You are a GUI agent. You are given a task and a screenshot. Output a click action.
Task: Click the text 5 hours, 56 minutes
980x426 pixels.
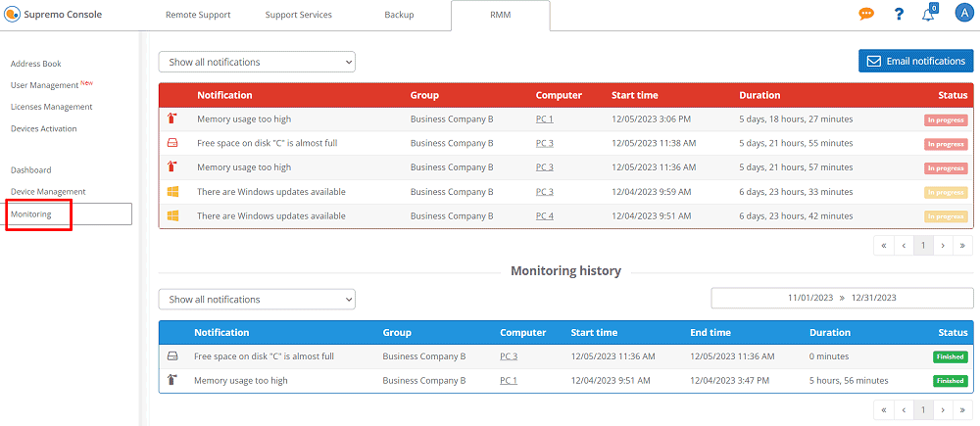pos(848,380)
